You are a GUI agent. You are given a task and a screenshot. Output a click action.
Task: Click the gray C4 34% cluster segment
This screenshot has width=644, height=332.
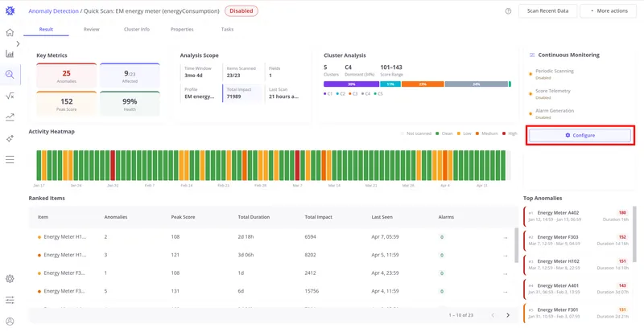tap(477, 84)
